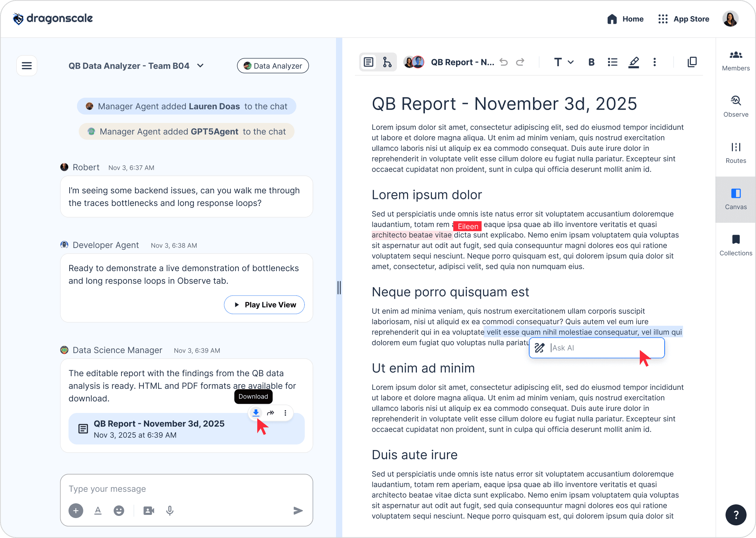This screenshot has width=756, height=538.
Task: Switch to branch tree view toggle
Action: coord(387,62)
